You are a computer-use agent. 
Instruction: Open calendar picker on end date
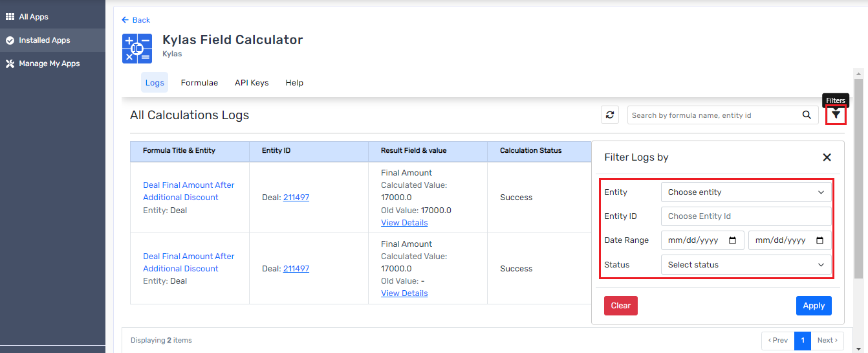tap(819, 240)
